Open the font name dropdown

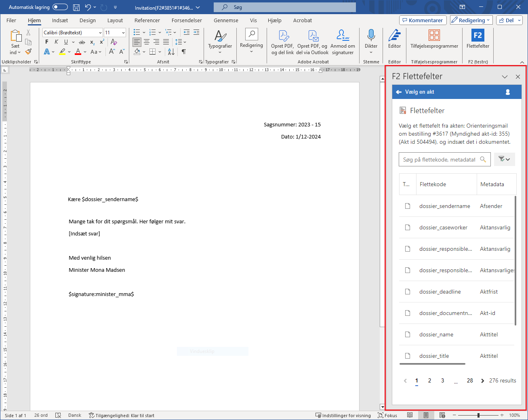100,33
